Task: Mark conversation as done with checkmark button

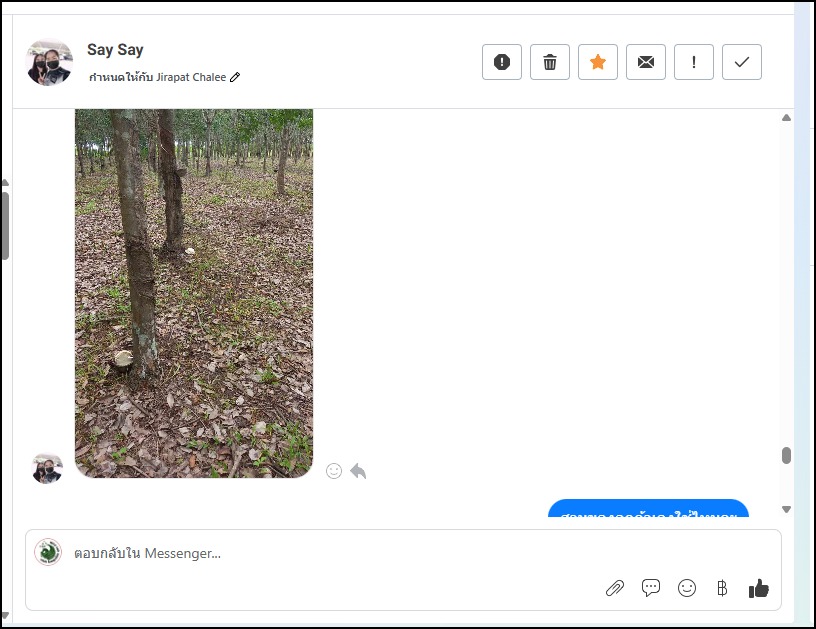Action: 742,62
